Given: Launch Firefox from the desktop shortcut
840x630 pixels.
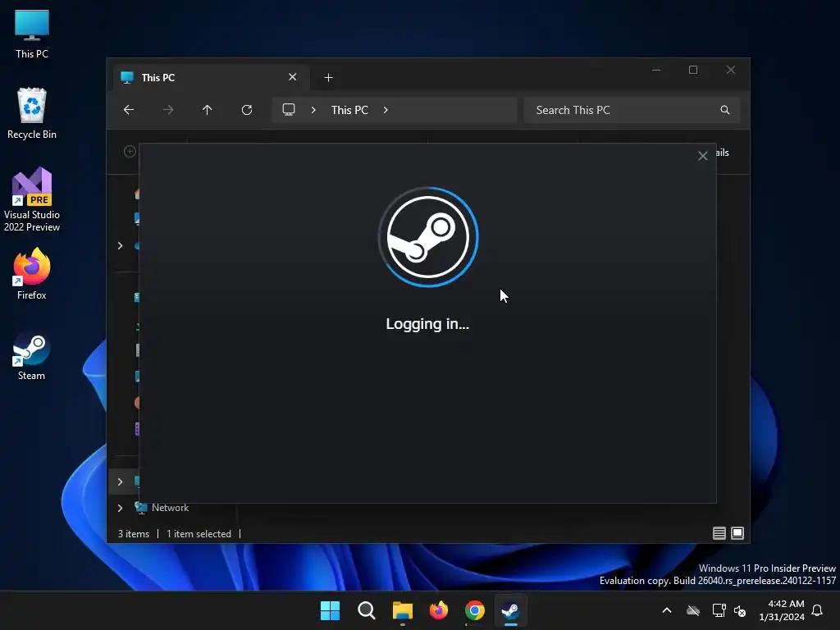Looking at the screenshot, I should click(x=32, y=274).
